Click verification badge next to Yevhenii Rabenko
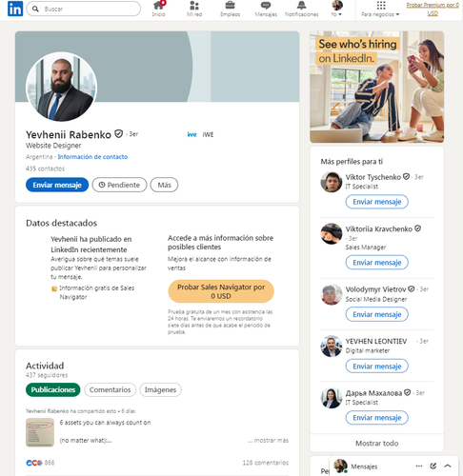 (118, 134)
